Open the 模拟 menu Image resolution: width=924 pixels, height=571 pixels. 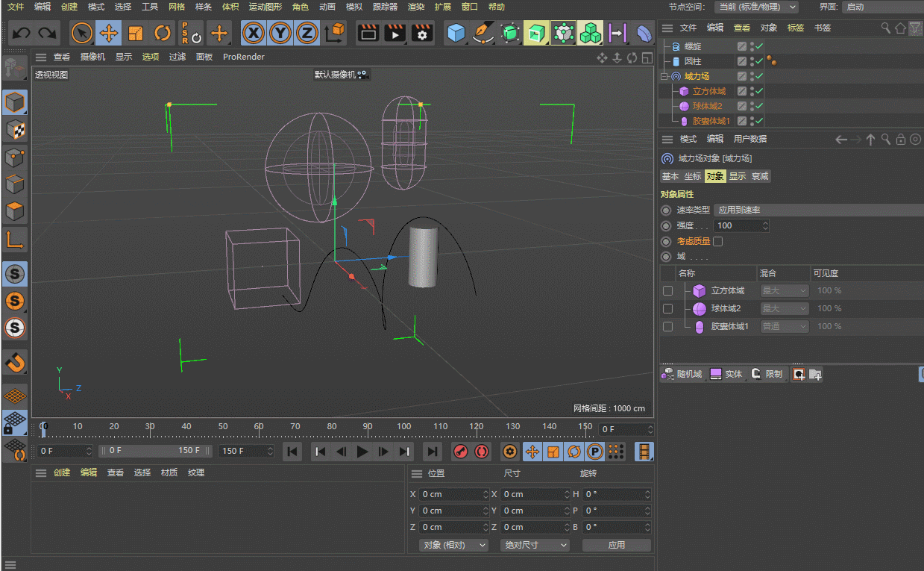[353, 7]
